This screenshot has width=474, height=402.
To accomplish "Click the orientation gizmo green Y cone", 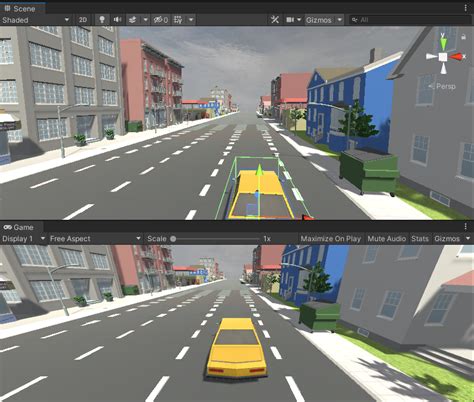I will [443, 43].
